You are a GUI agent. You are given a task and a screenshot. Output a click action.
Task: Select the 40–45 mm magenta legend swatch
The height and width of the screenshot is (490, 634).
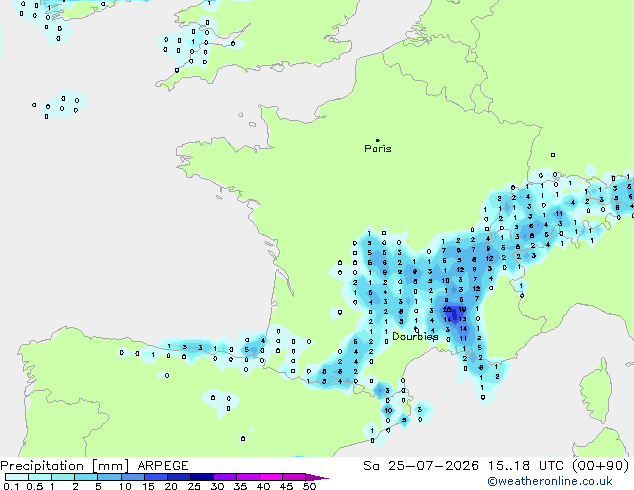271,477
